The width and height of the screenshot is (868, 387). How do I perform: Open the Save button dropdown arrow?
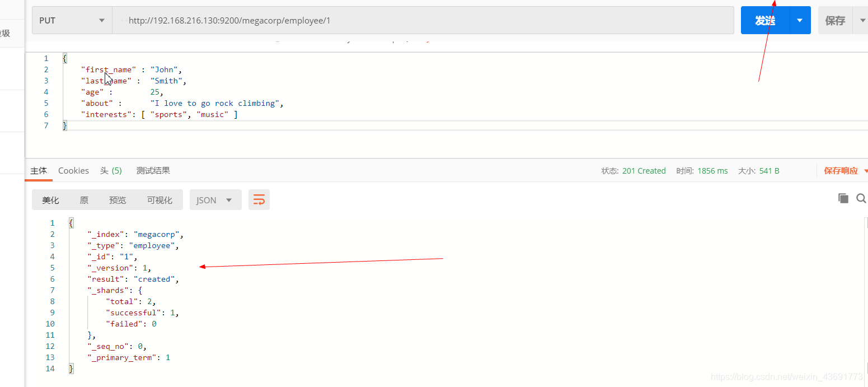862,21
